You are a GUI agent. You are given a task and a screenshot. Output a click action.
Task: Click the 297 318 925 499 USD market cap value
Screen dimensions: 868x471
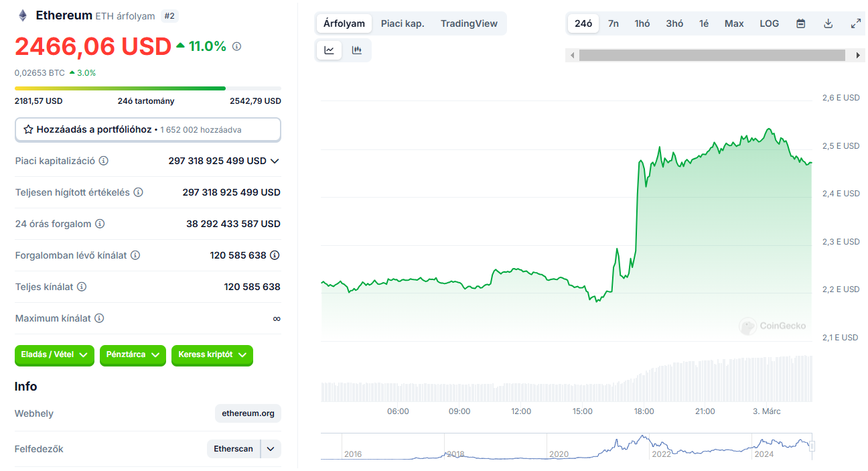pyautogui.click(x=218, y=161)
